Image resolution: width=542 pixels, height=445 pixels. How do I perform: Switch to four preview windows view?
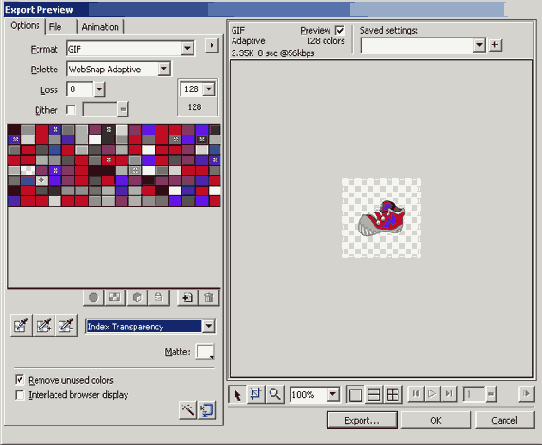point(393,395)
